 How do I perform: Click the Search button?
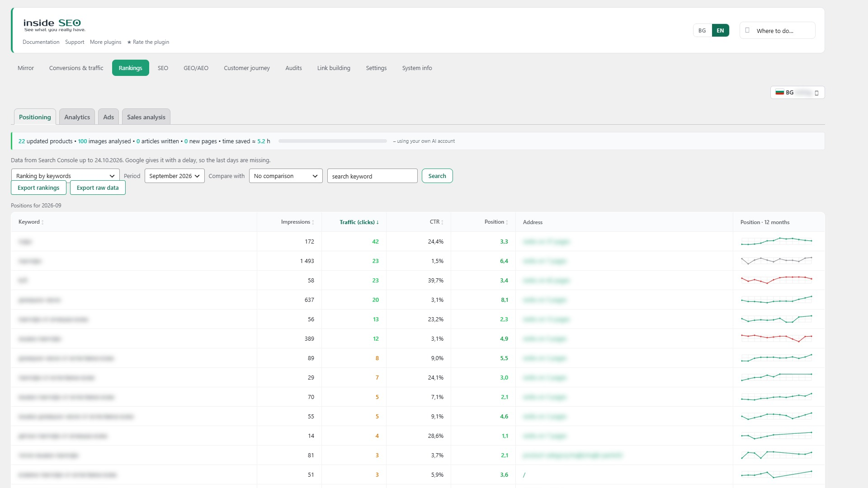[437, 176]
